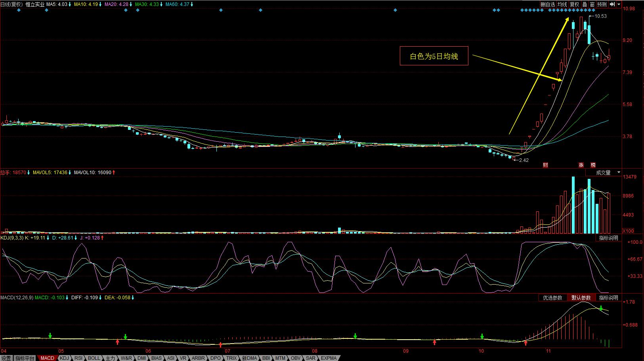The image size is (644, 361).
Task: Switch to the TRIX indicator tab
Action: coord(231,358)
